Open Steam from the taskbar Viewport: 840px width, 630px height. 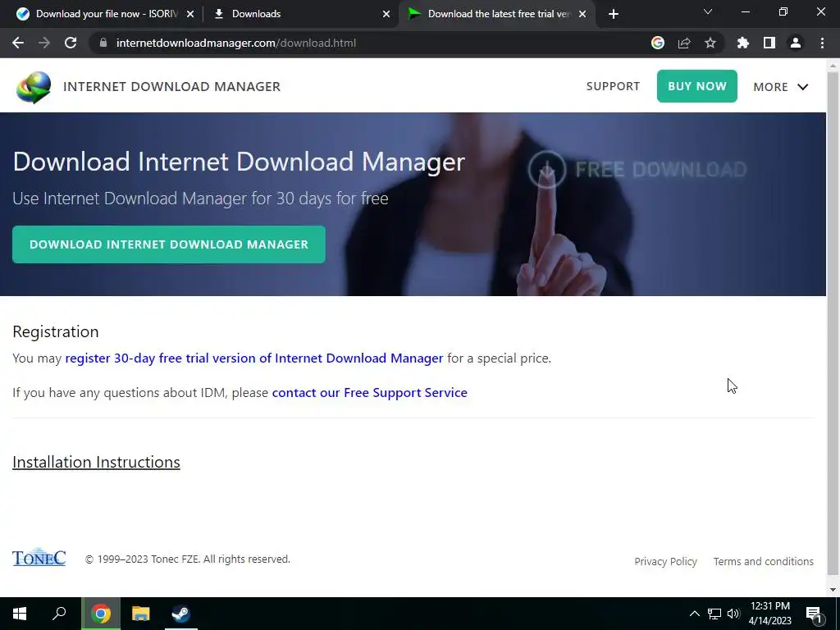point(180,614)
